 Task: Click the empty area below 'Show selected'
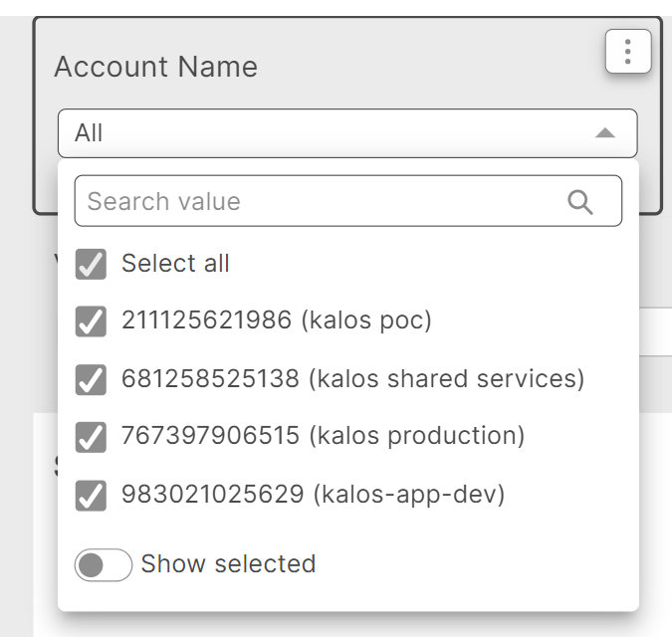348,597
